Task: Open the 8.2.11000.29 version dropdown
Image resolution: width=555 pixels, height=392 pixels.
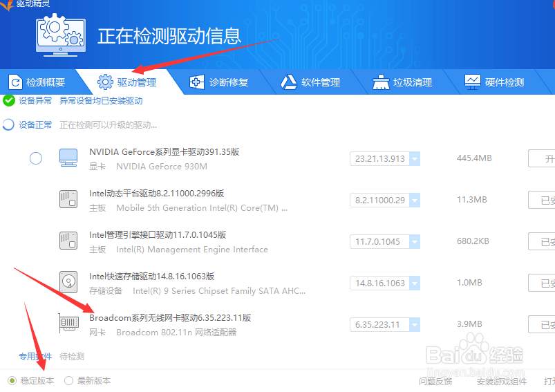Action: 415,200
